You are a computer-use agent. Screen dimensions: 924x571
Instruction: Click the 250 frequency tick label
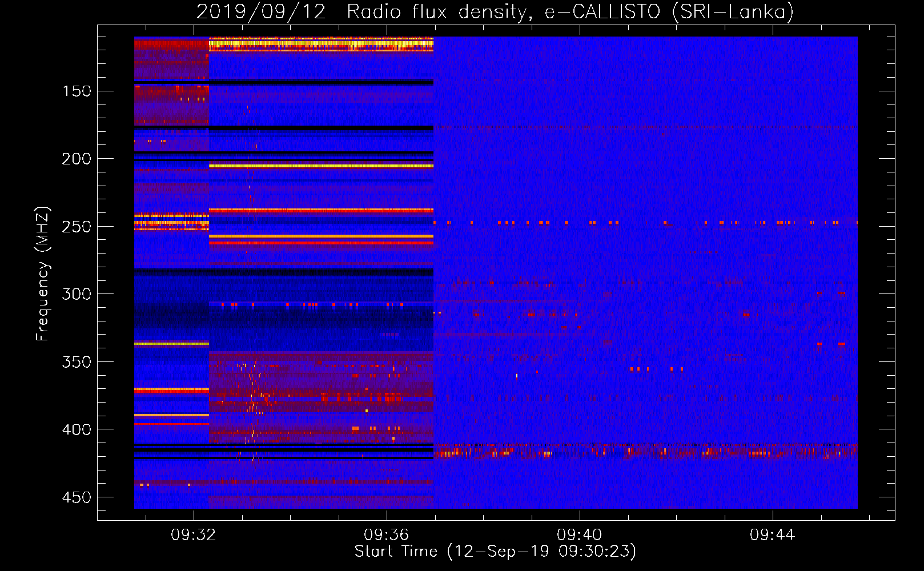coord(77,227)
